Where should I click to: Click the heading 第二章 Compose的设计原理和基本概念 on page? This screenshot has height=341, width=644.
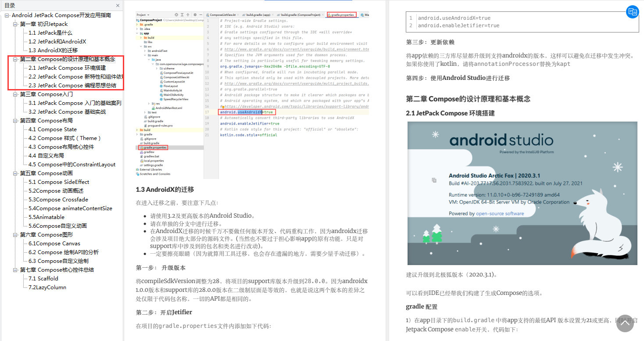click(468, 99)
